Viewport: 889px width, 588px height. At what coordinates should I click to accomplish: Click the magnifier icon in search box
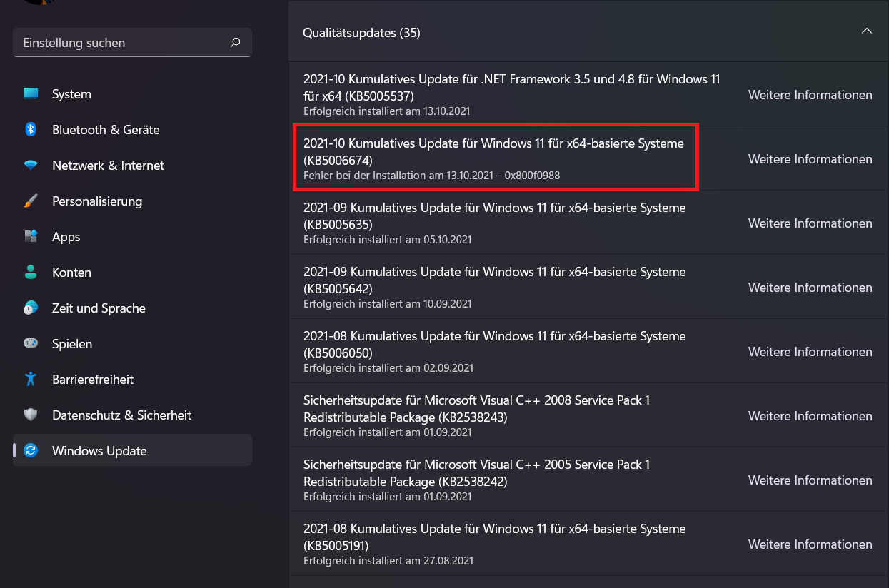pyautogui.click(x=236, y=43)
